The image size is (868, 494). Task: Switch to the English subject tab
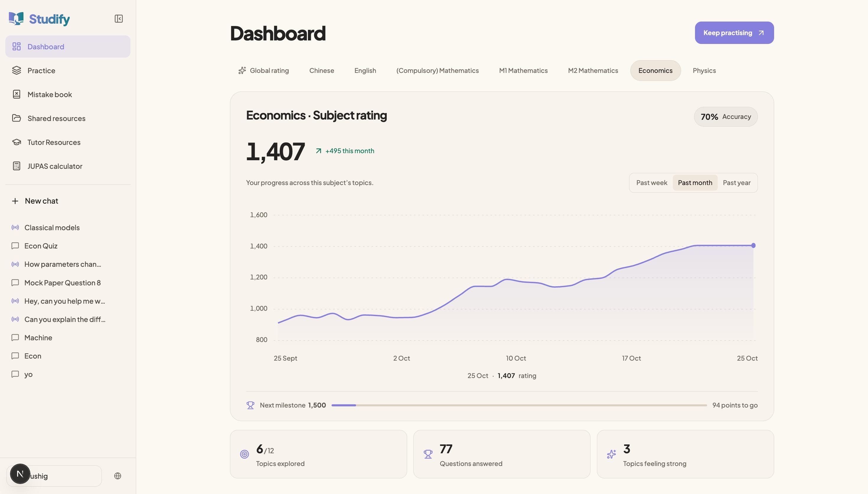point(365,71)
